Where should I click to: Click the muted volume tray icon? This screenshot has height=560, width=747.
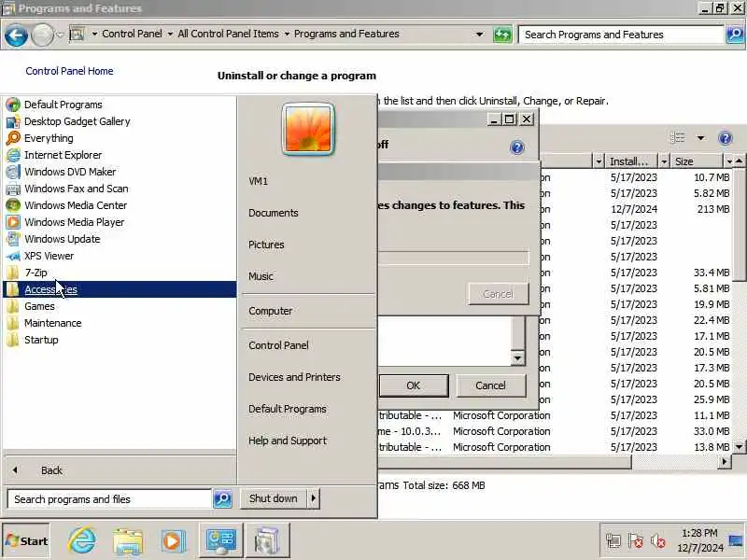click(658, 541)
